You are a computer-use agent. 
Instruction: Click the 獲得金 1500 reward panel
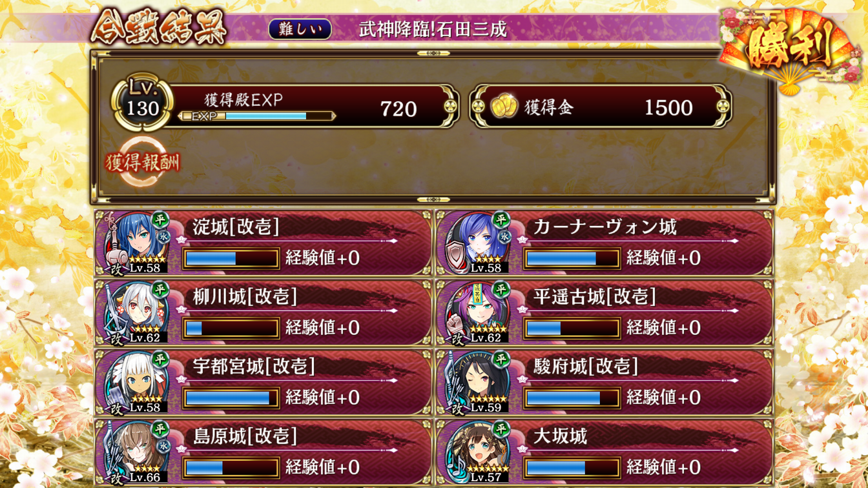click(601, 107)
